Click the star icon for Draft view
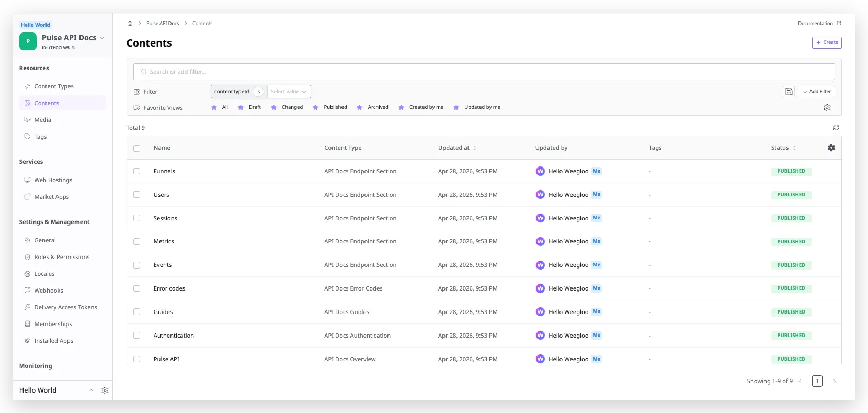The image size is (868, 413). 241,107
